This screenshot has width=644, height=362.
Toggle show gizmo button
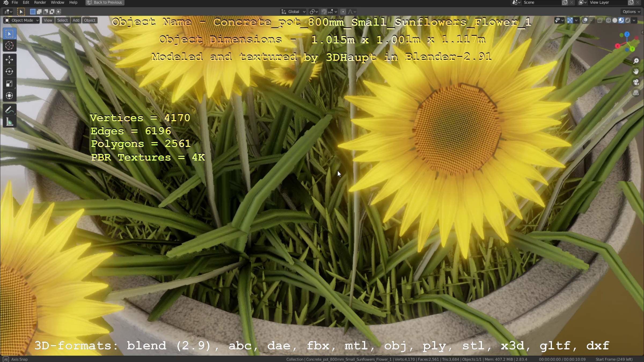coord(570,20)
